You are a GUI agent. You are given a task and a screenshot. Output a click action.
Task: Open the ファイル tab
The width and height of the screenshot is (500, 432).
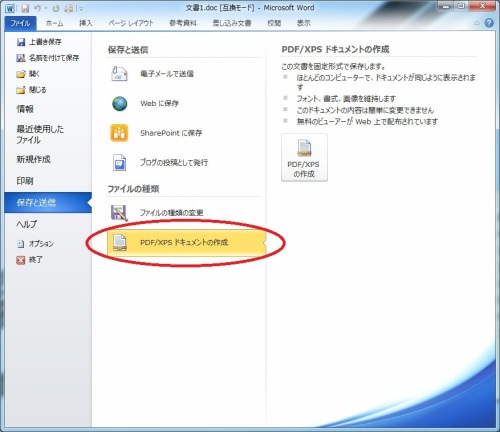(x=20, y=23)
